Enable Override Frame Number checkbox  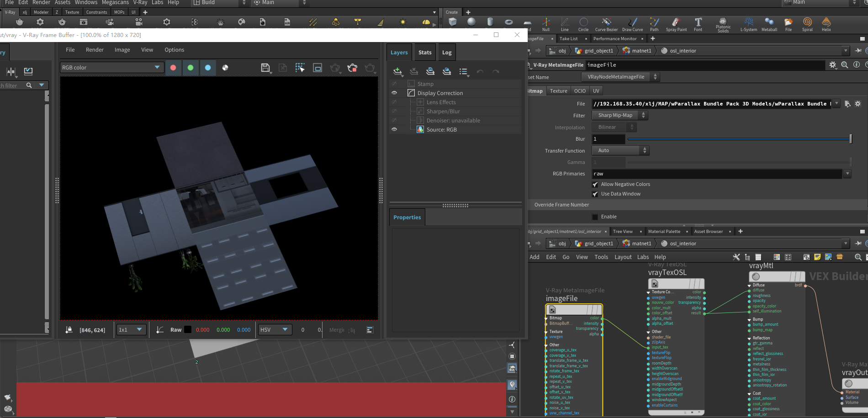[595, 217]
